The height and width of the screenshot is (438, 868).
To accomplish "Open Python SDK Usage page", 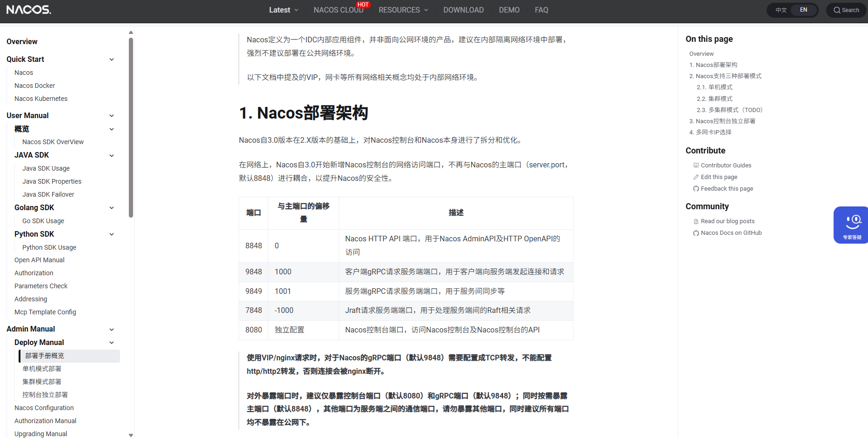I will click(x=49, y=247).
